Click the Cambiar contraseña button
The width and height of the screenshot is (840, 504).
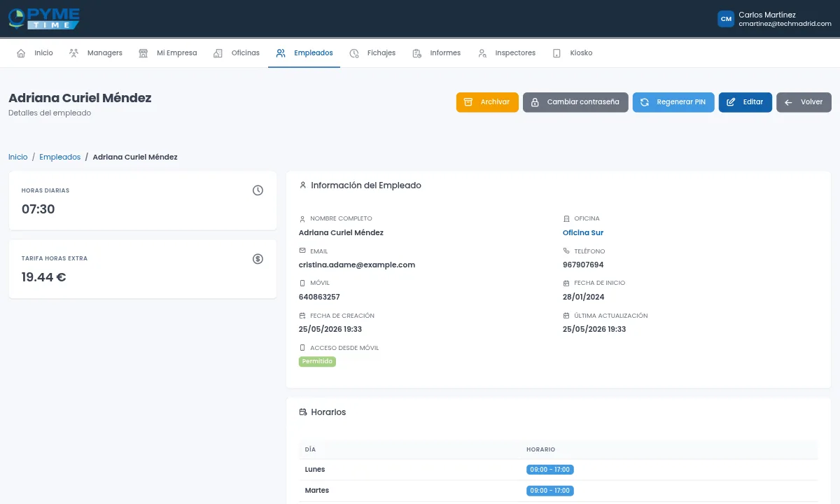coord(575,102)
